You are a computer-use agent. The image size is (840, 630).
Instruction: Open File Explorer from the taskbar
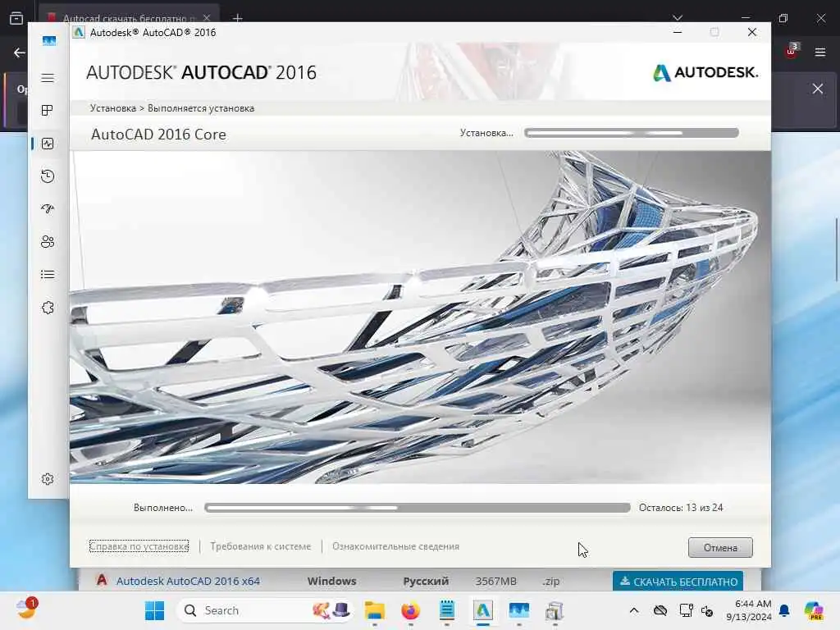tap(374, 610)
